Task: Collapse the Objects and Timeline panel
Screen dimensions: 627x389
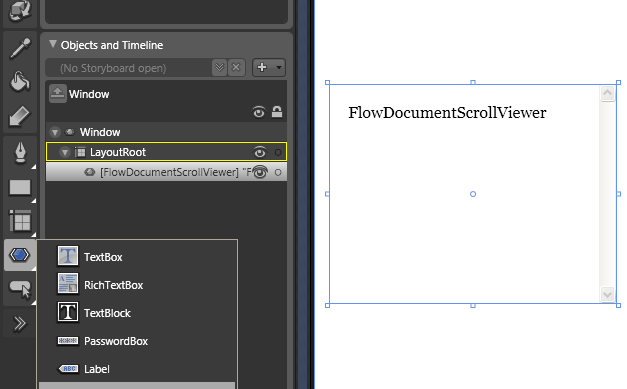Action: click(x=53, y=44)
